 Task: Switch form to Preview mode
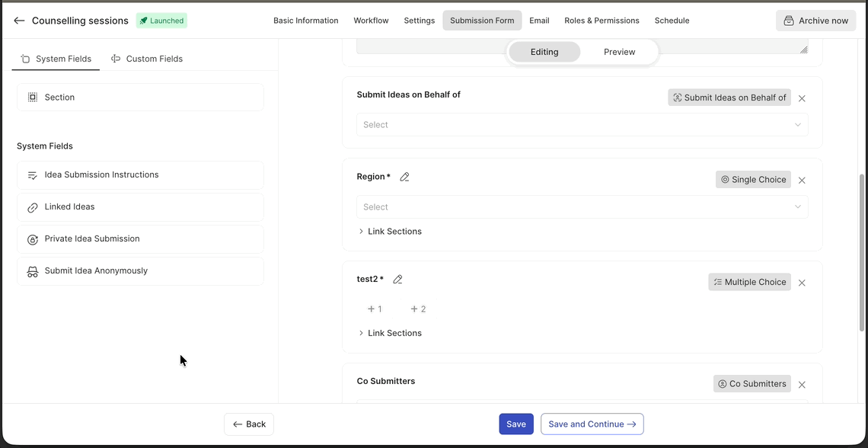[619, 52]
